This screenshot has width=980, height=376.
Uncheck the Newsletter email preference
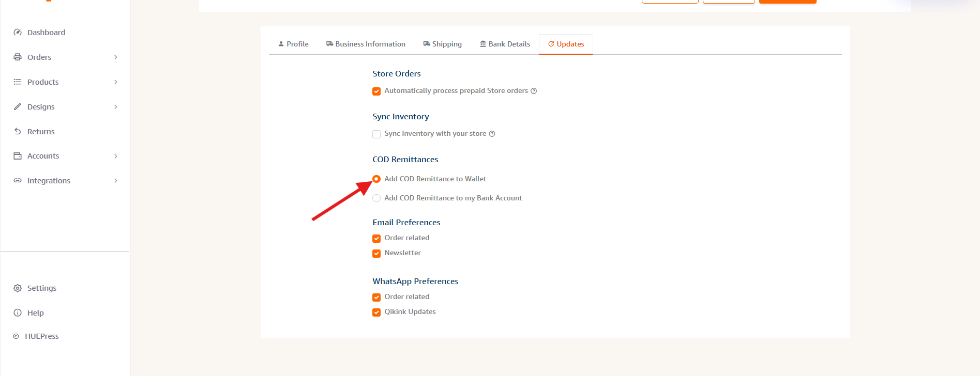tap(376, 254)
